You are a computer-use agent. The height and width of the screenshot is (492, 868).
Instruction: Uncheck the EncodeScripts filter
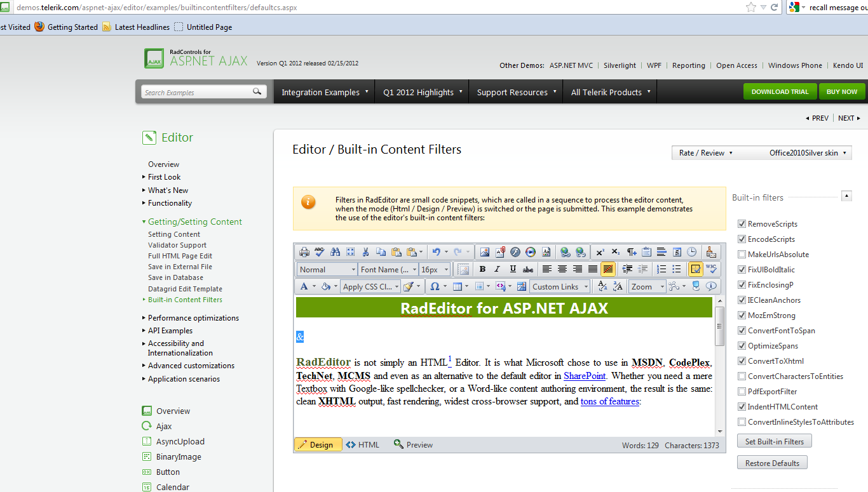[x=742, y=239]
